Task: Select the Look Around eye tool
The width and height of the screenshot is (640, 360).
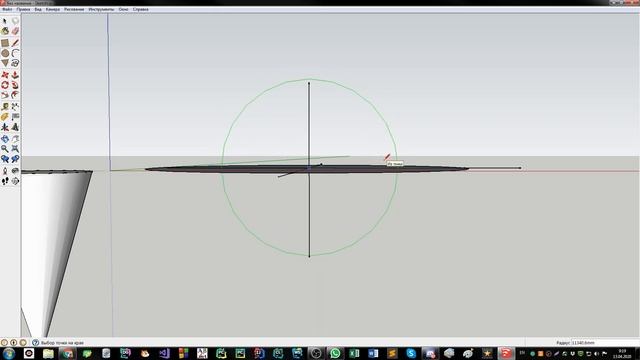Action: pyautogui.click(x=15, y=171)
